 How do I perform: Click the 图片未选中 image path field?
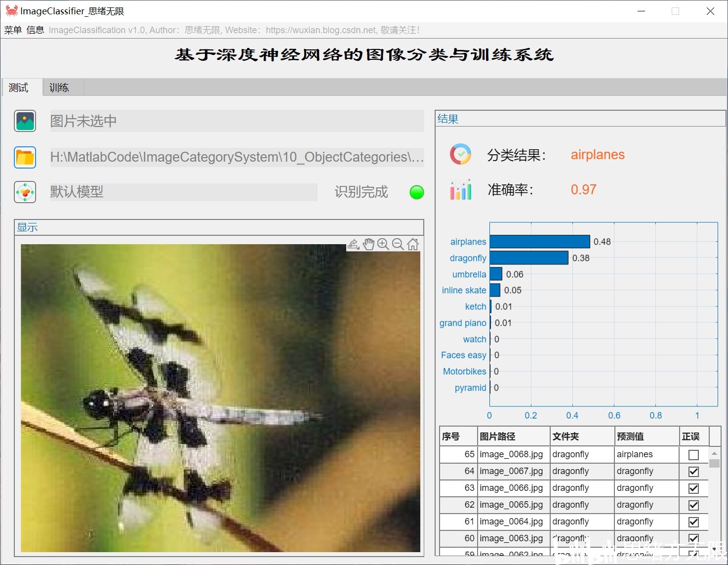coord(237,121)
